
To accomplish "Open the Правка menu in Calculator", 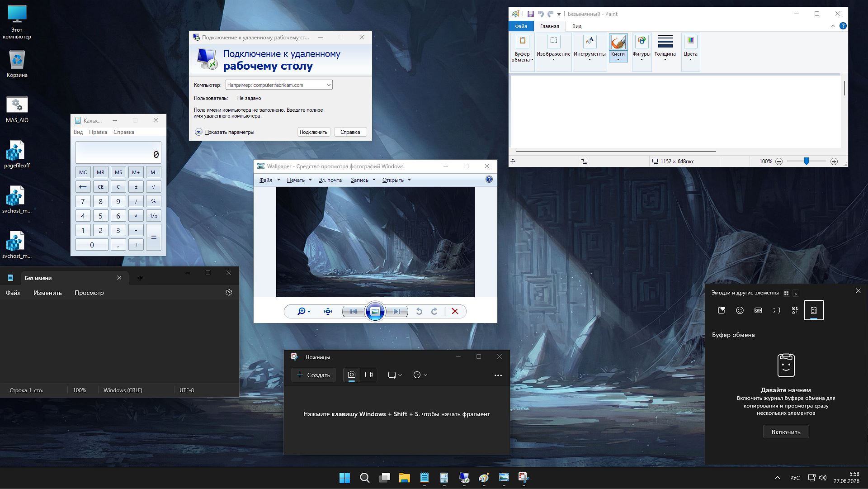I will coord(98,132).
